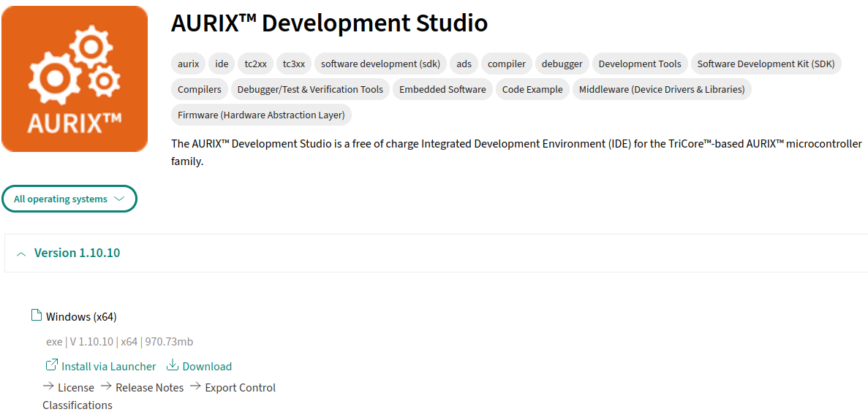Select the Debugger/Test & Verification Tools tag

coord(310,89)
